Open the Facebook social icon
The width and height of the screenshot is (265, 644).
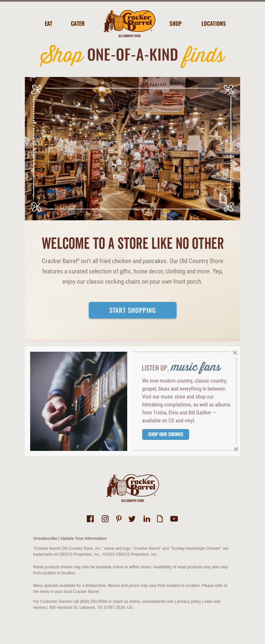(90, 519)
